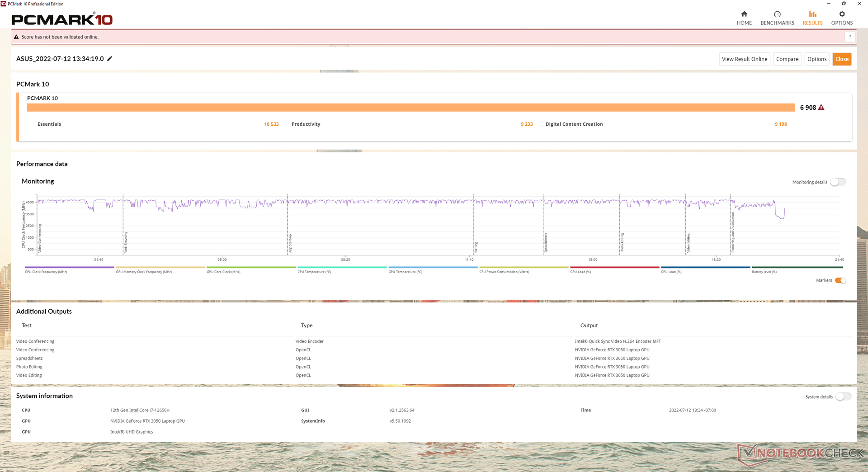Click the Output column header
Image resolution: width=868 pixels, height=472 pixels.
pos(589,326)
